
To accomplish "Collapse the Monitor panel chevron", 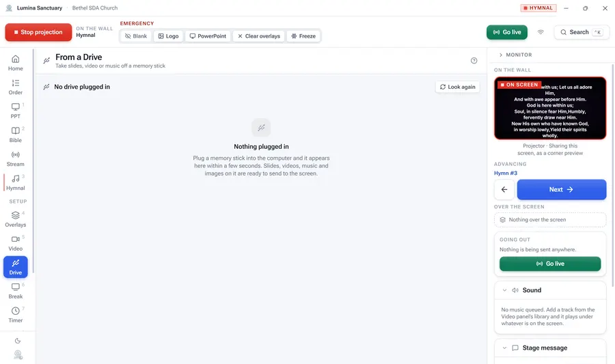I will click(x=501, y=55).
